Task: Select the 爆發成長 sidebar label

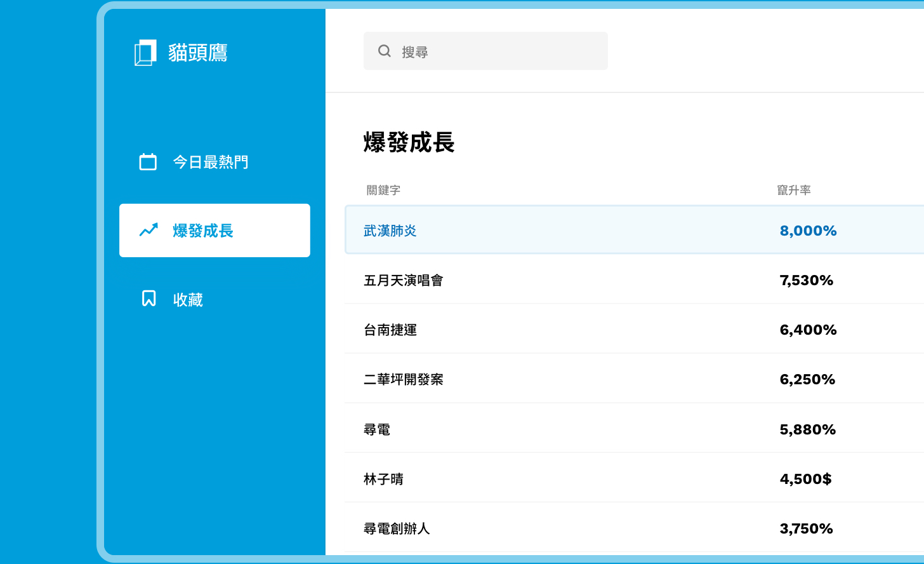Action: coord(203,231)
